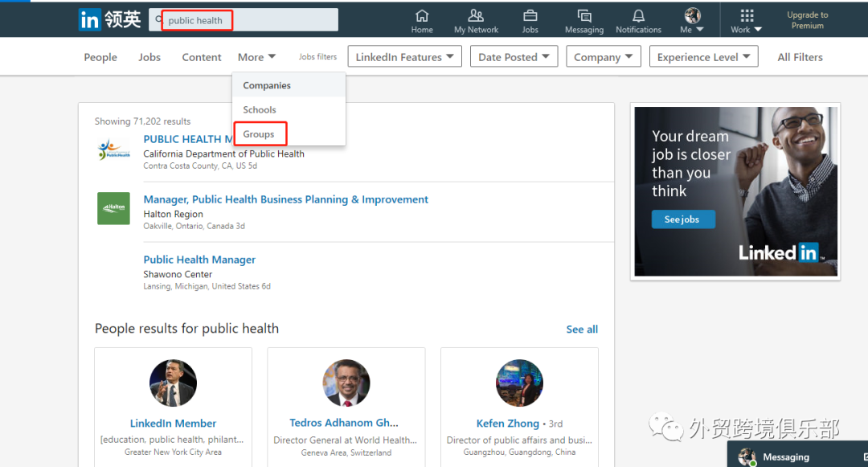
Task: Click See jobs button in ad
Action: (683, 219)
